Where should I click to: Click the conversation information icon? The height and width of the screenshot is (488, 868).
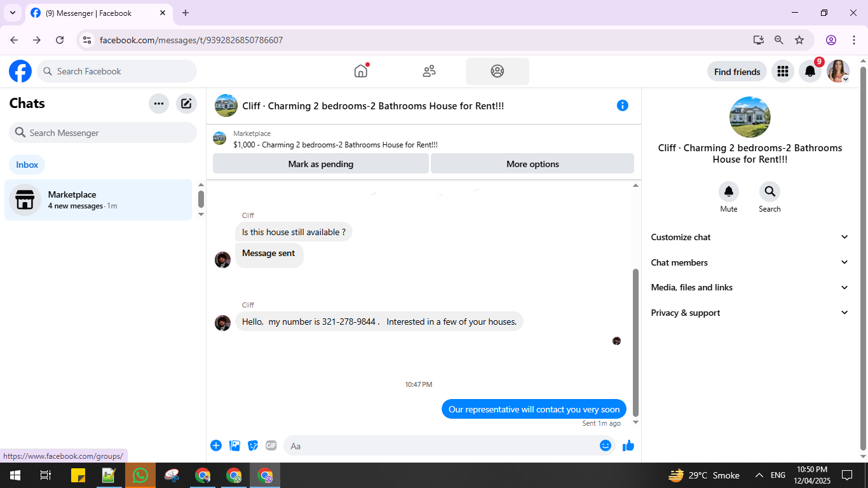pyautogui.click(x=623, y=105)
